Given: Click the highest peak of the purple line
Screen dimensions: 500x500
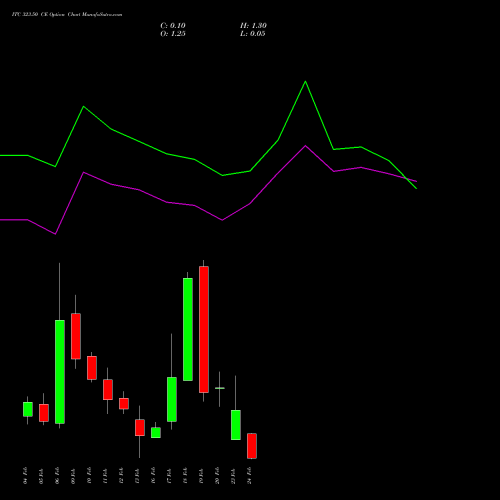Looking at the screenshot, I should (305, 146).
